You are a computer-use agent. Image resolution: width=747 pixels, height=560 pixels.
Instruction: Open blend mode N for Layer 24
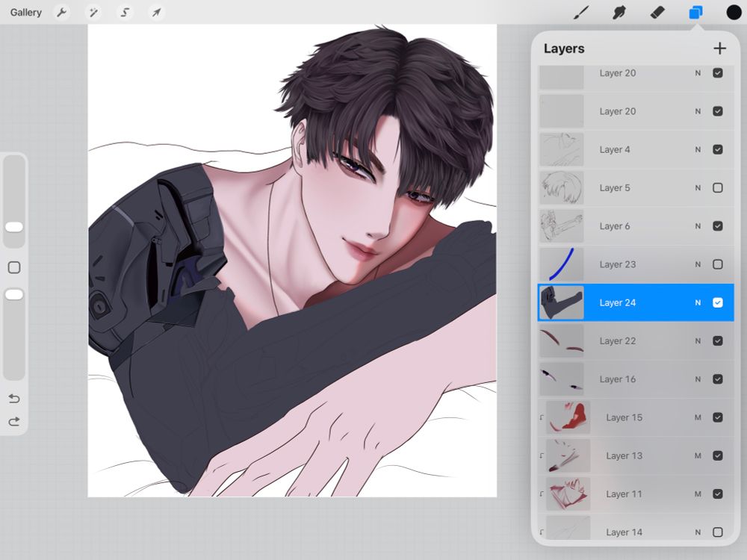click(x=698, y=303)
